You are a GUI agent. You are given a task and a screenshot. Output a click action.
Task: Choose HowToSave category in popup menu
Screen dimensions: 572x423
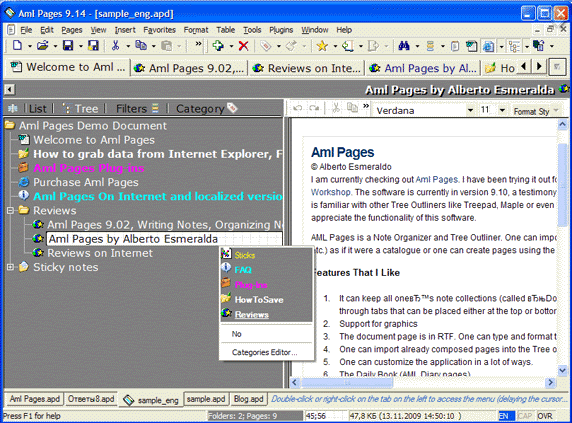pyautogui.click(x=266, y=299)
